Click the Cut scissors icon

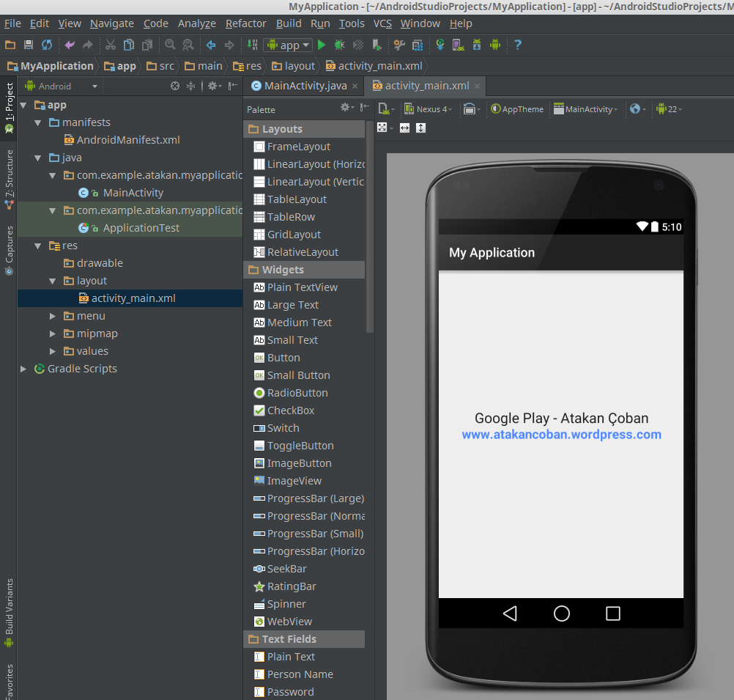[111, 45]
